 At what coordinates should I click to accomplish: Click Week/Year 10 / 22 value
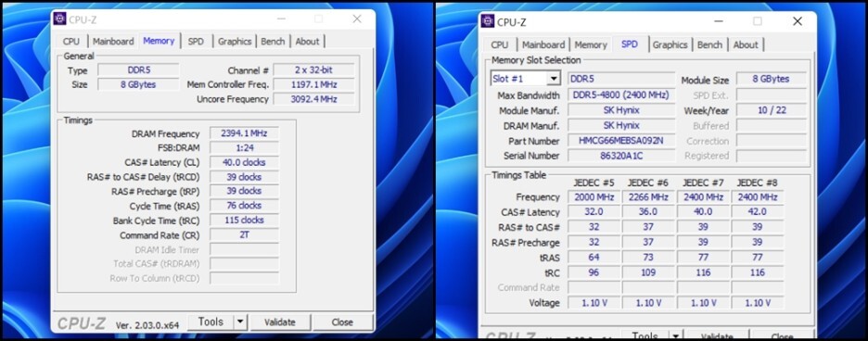click(x=772, y=110)
